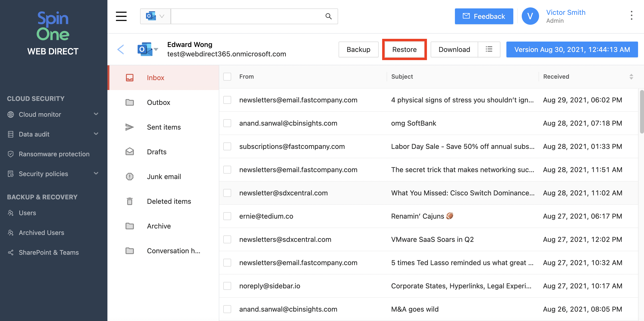Screen dimensions: 644x321
Task: Click the Outlook icon in search bar
Action: tap(151, 16)
